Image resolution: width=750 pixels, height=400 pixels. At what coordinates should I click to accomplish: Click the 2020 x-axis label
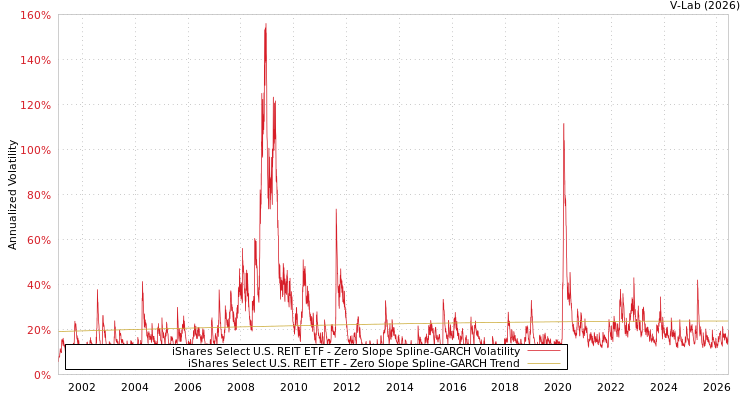pyautogui.click(x=558, y=387)
